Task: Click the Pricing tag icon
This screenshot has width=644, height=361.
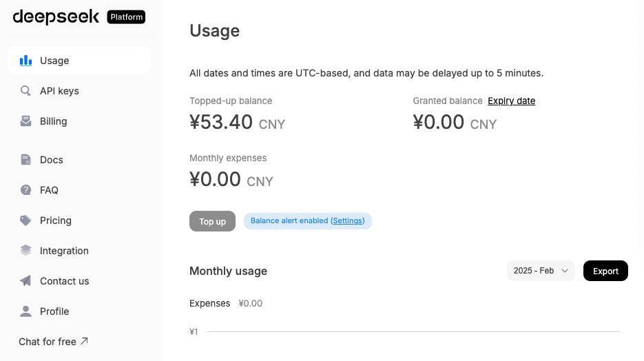Action: coord(26,220)
